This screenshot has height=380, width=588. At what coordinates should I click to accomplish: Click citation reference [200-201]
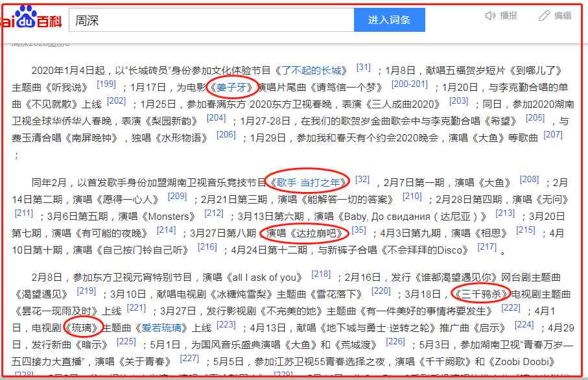pyautogui.click(x=410, y=84)
